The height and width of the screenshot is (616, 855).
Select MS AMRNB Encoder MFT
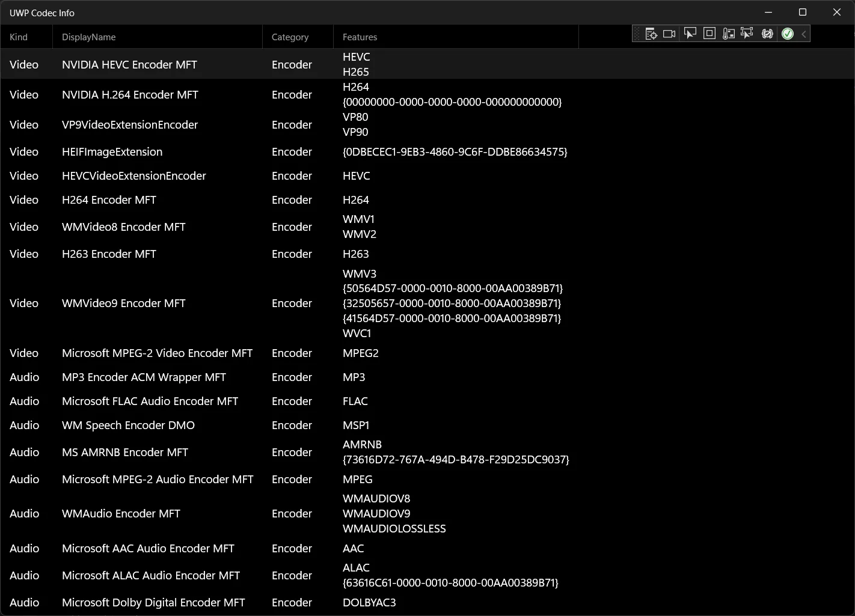pos(125,452)
